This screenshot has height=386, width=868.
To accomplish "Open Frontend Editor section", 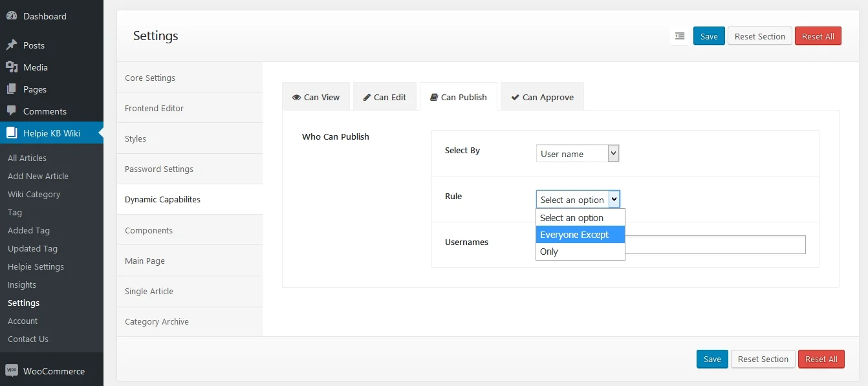I will point(190,108).
